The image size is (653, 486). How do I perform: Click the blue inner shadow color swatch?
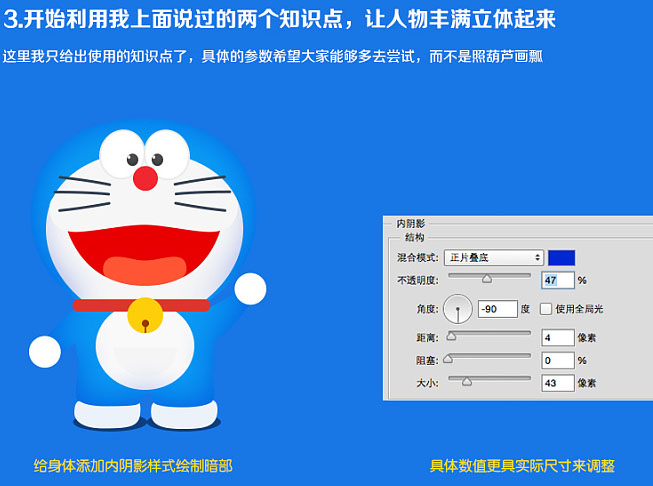pyautogui.click(x=561, y=258)
